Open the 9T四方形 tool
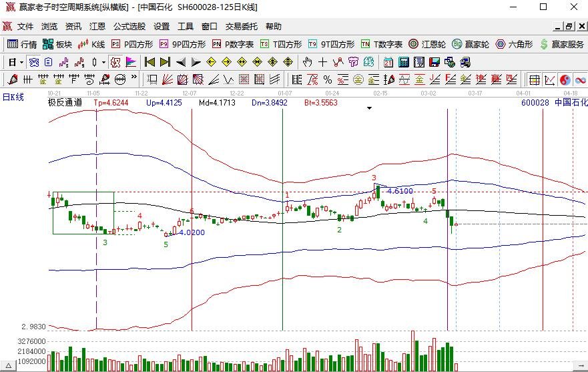 point(331,44)
